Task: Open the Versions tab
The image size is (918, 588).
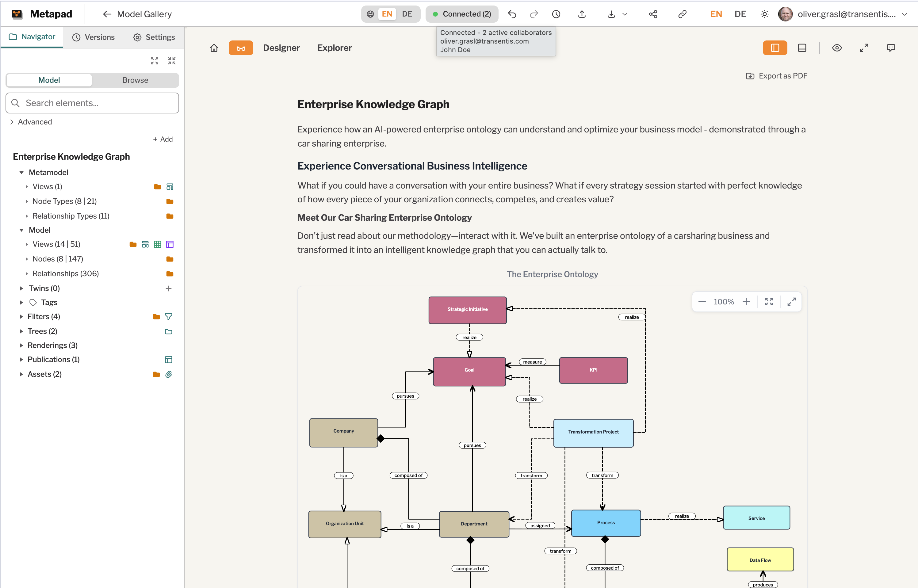Action: (x=94, y=37)
